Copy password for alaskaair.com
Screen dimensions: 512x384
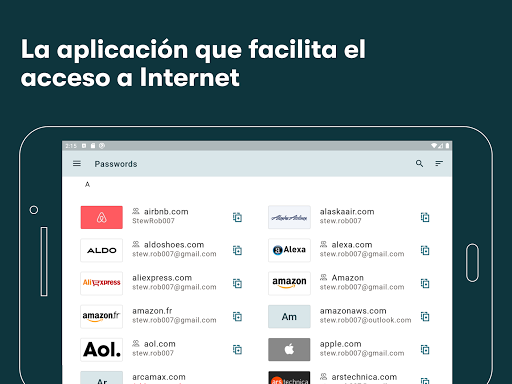point(425,217)
